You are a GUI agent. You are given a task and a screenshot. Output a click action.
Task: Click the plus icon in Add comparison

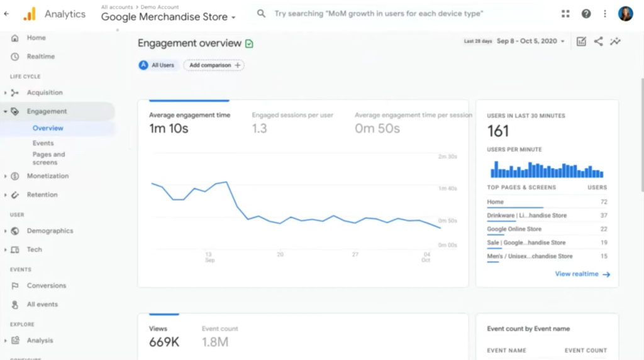(237, 65)
